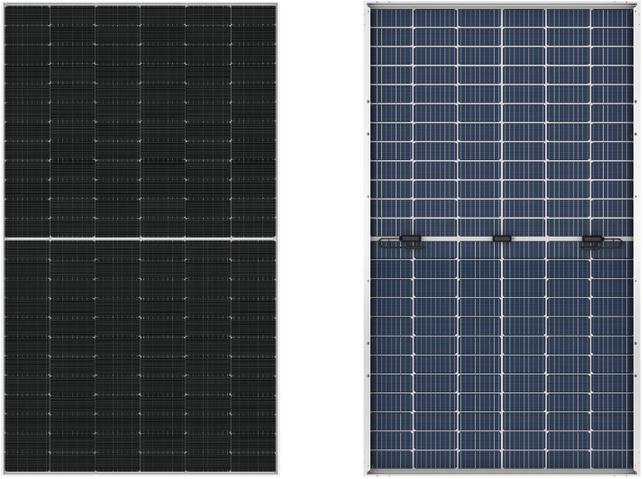Click the top-left cell of black panel
This screenshot has width=643, height=479.
tap(27, 16)
